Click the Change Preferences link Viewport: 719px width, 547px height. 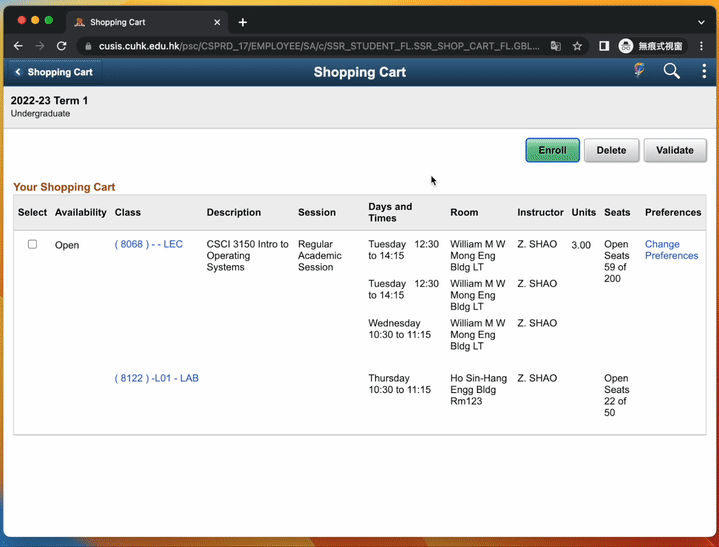click(671, 250)
